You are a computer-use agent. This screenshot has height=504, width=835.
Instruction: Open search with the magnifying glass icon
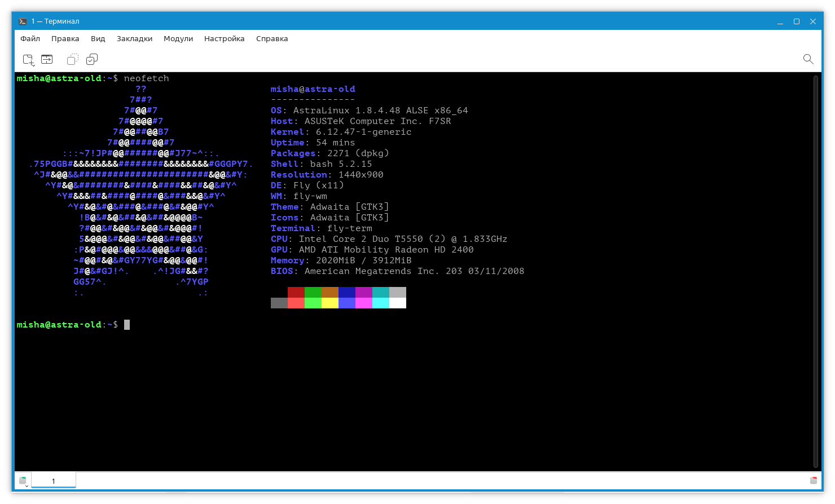click(808, 59)
